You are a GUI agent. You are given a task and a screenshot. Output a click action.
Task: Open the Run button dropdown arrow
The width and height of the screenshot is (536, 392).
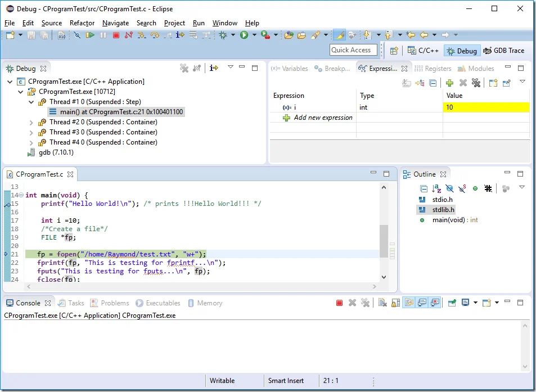click(254, 34)
